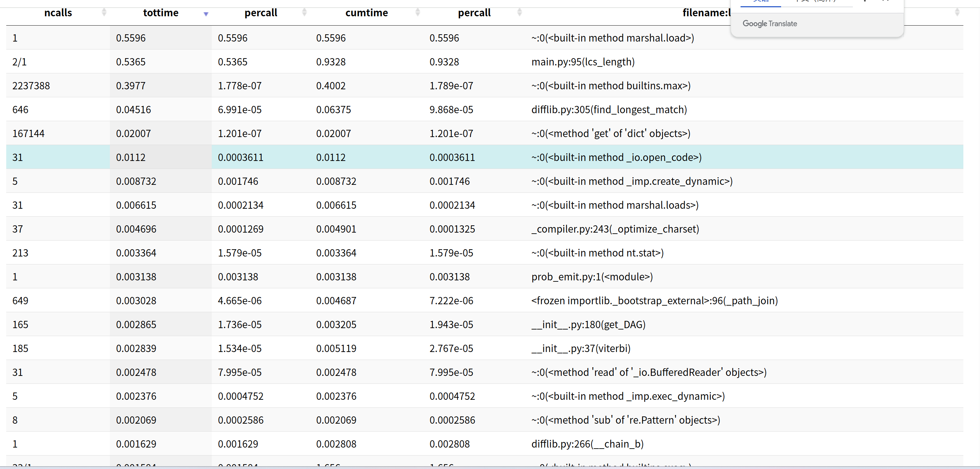Click the marshal.load first table row
980x469 pixels.
pyautogui.click(x=612, y=38)
